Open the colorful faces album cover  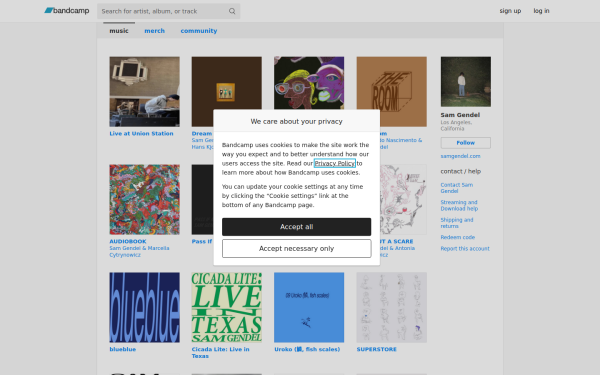pos(309,83)
